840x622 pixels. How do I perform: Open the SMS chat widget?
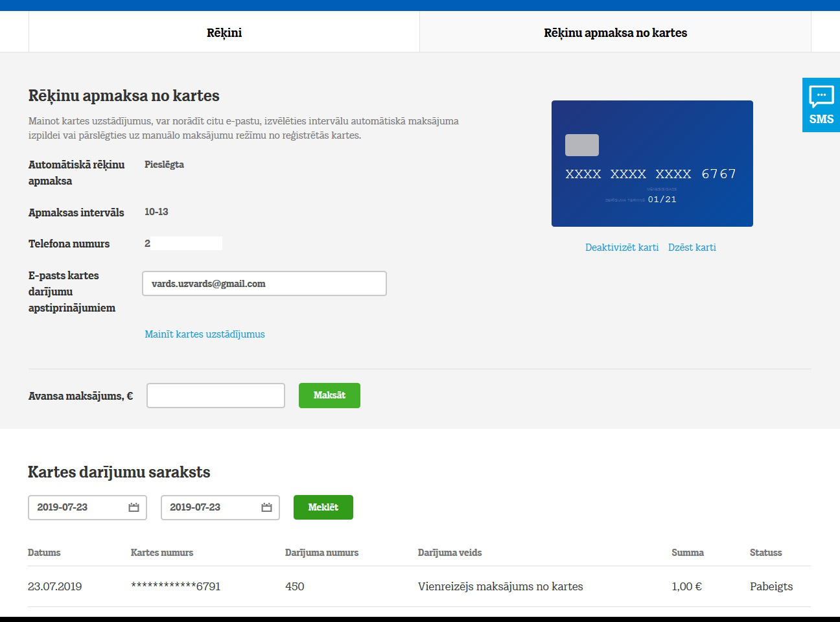pos(821,105)
